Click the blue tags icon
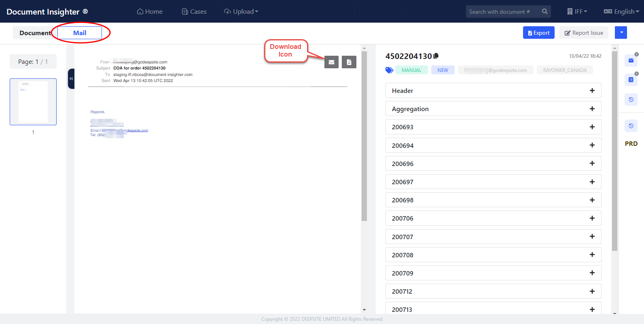This screenshot has height=324, width=644. pos(389,70)
